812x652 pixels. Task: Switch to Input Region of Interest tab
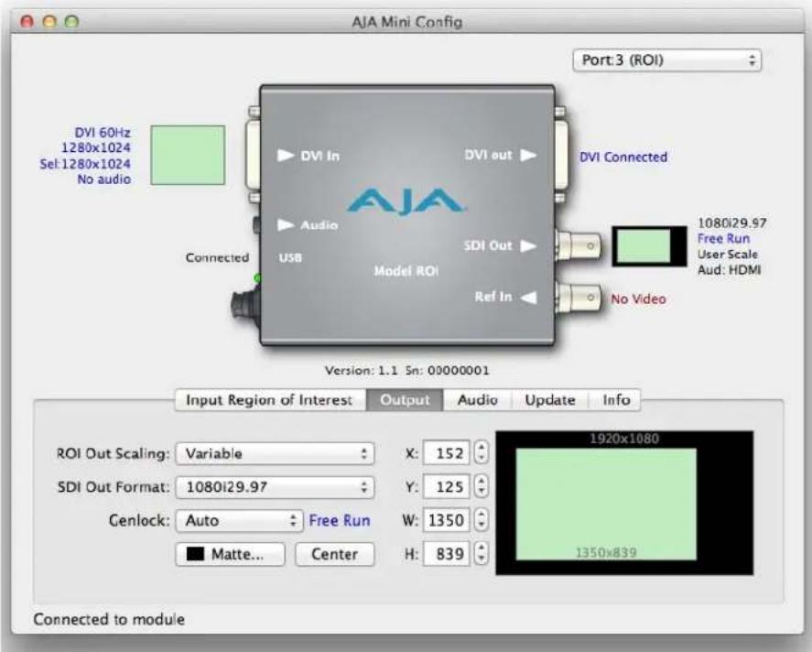[x=269, y=400]
